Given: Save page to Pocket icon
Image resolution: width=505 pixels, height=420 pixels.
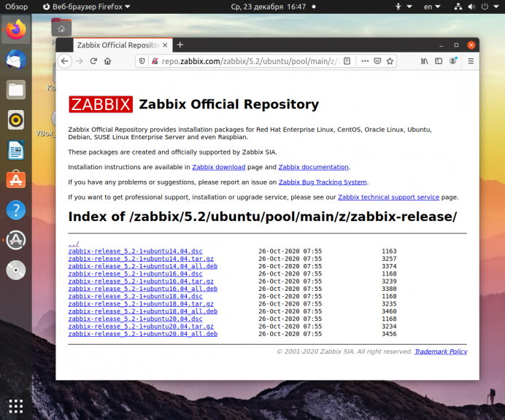Looking at the screenshot, I should (377, 61).
